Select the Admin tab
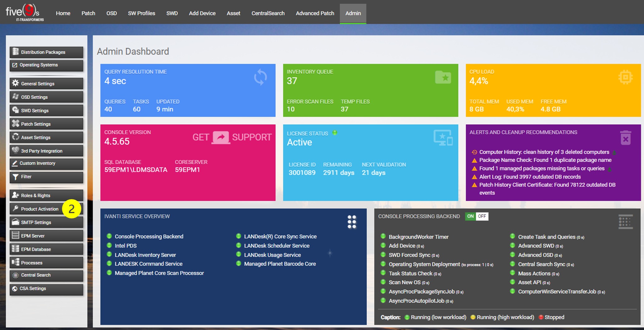 pyautogui.click(x=353, y=13)
